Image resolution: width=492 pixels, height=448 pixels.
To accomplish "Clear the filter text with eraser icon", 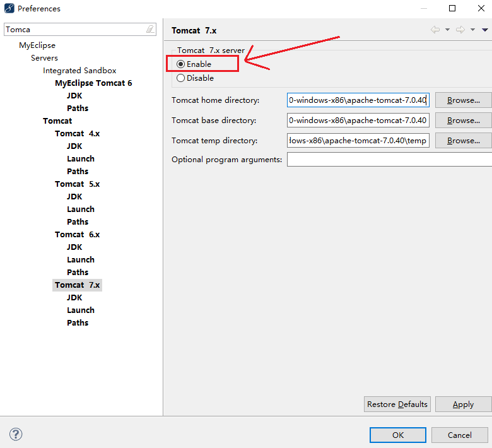I will (150, 30).
